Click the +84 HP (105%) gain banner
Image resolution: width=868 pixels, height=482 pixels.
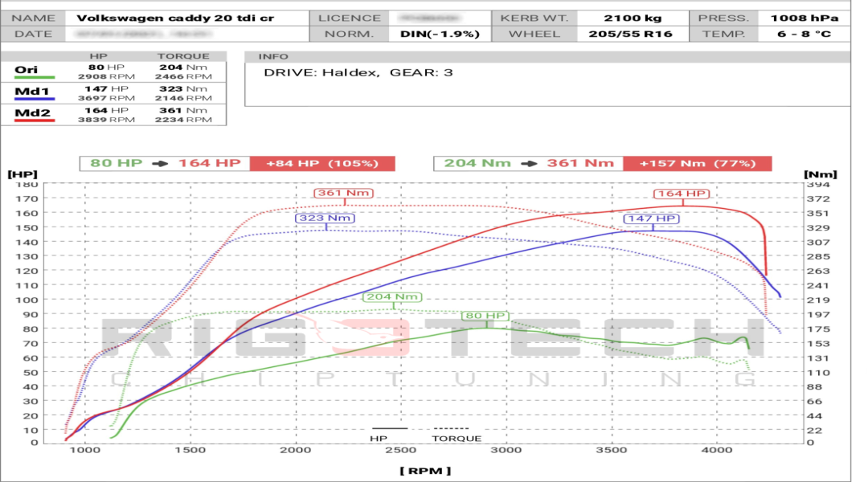(x=322, y=162)
